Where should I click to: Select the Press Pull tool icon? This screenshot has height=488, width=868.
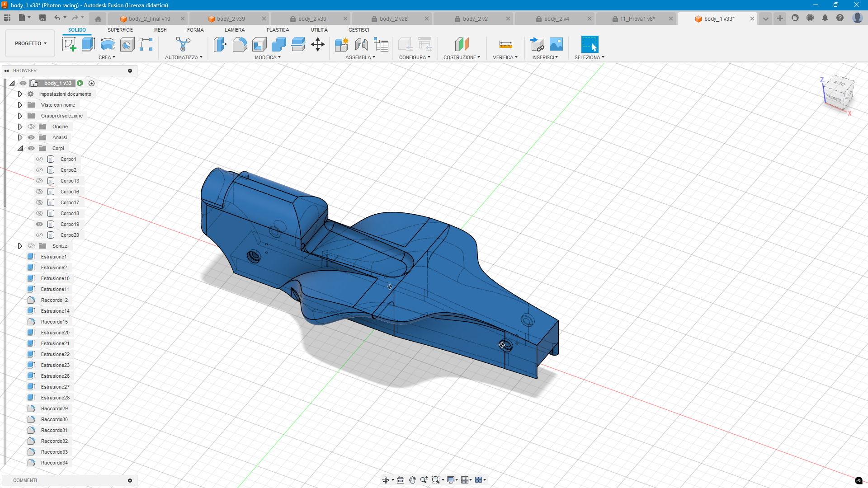(220, 44)
